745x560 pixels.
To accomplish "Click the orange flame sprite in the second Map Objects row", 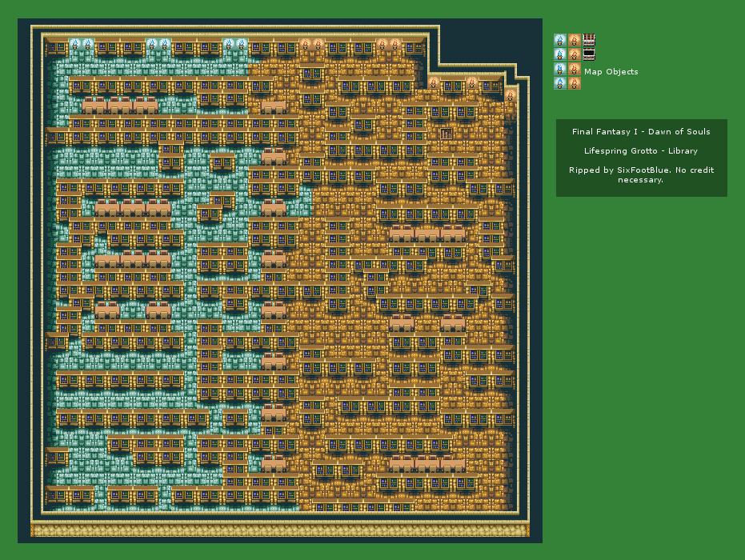I will 575,54.
